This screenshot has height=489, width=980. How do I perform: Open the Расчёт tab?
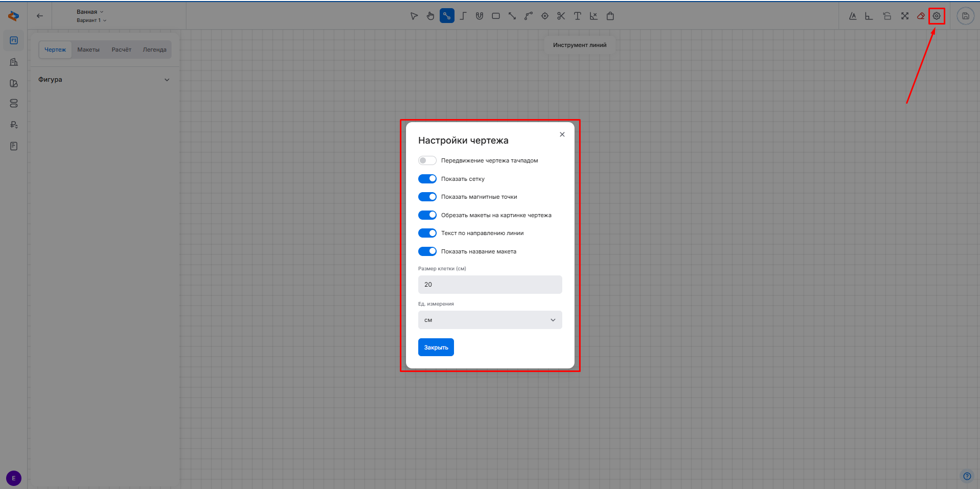(122, 50)
